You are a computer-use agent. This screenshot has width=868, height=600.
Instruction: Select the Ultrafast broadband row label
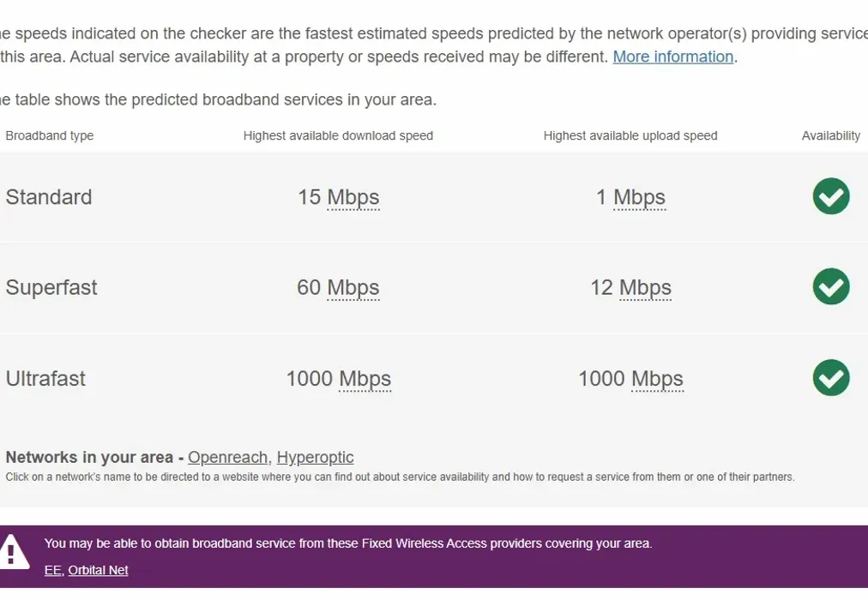pyautogui.click(x=45, y=378)
